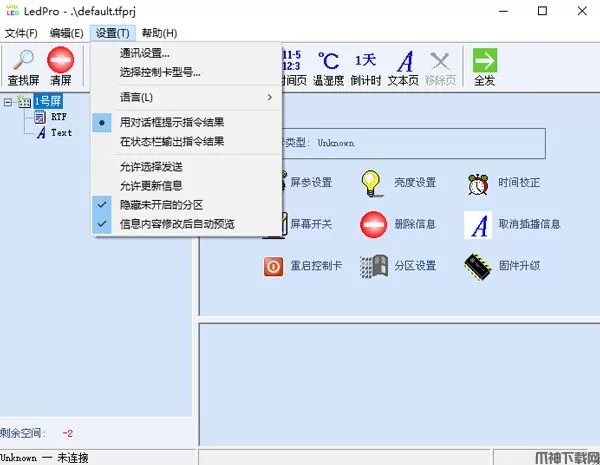
Task: Select 用对话框提示指令结果 radio option
Action: click(x=187, y=122)
